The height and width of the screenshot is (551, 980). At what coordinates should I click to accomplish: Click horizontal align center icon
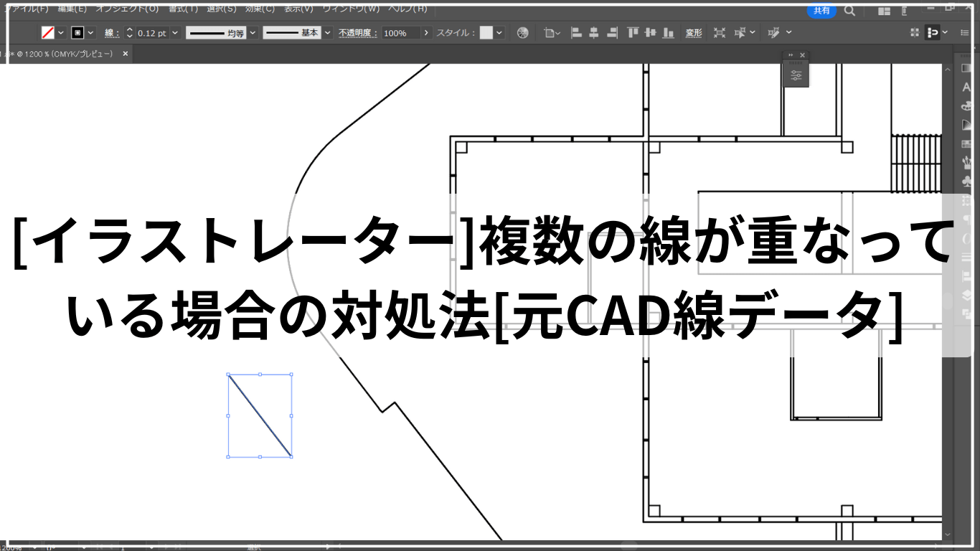[x=593, y=32]
